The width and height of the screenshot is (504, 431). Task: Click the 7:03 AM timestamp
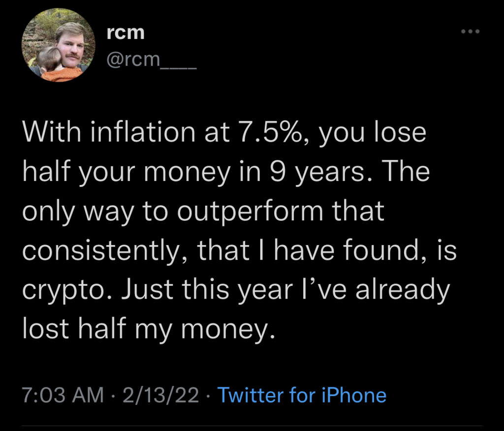click(x=63, y=395)
